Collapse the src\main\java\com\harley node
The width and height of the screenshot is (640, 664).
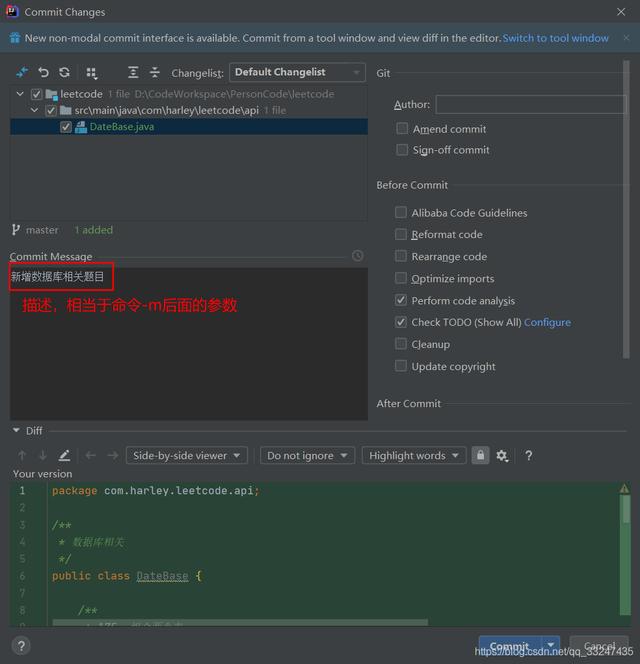click(35, 110)
